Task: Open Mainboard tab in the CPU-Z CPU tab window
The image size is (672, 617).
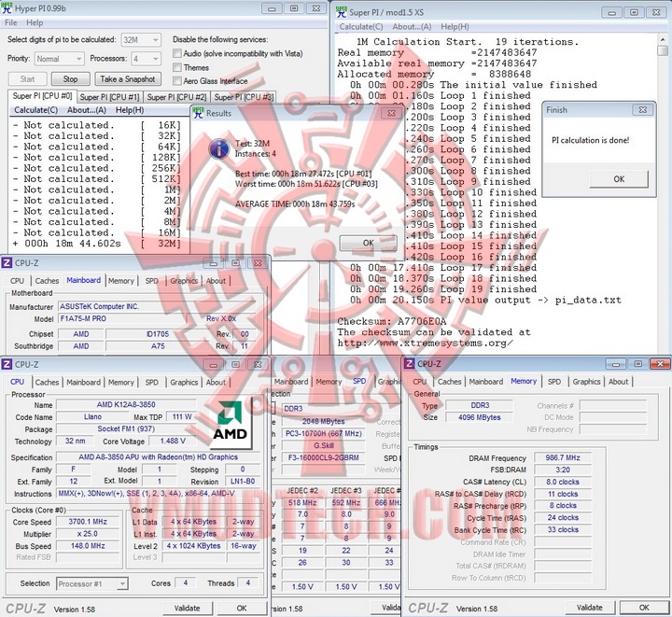Action: pos(84,382)
